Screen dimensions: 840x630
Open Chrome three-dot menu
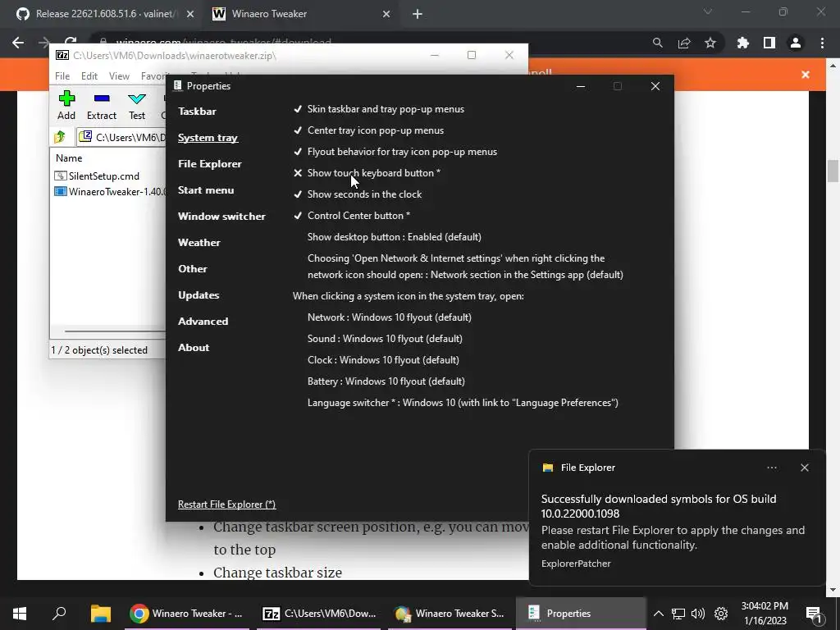(x=822, y=43)
